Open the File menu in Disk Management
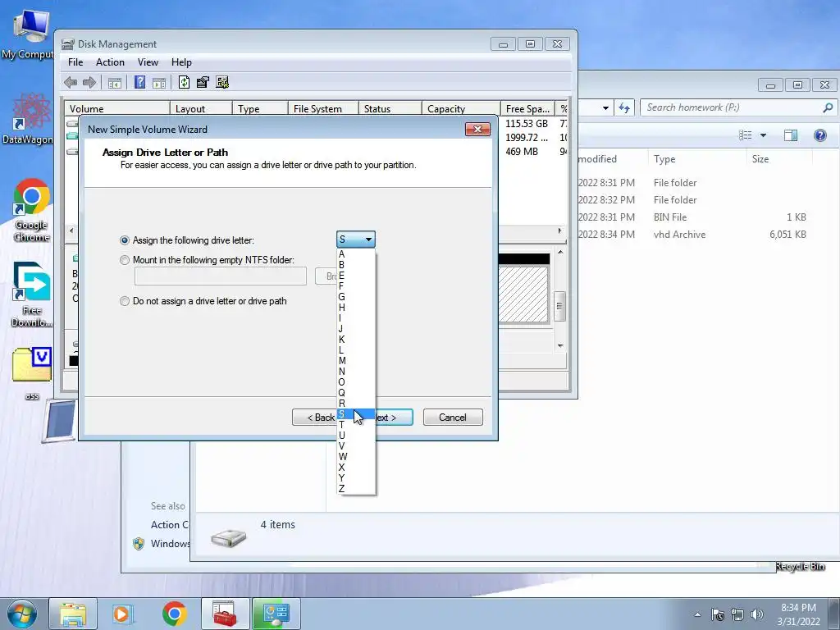 [75, 62]
